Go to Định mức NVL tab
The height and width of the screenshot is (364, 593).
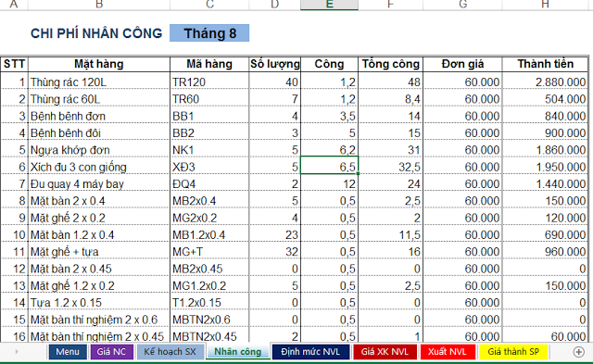click(310, 352)
